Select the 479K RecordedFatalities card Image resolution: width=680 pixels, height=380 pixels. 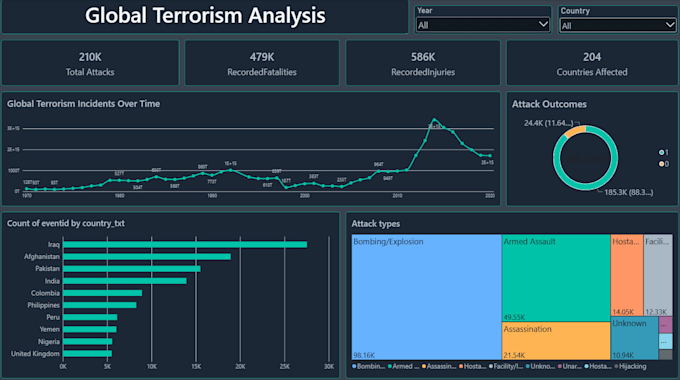pyautogui.click(x=262, y=63)
